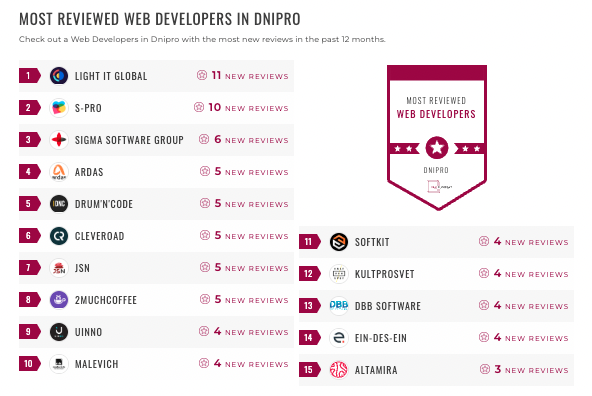Click '10 new reviews' for S-PRO
This screenshot has width=592, height=396.
click(x=248, y=108)
